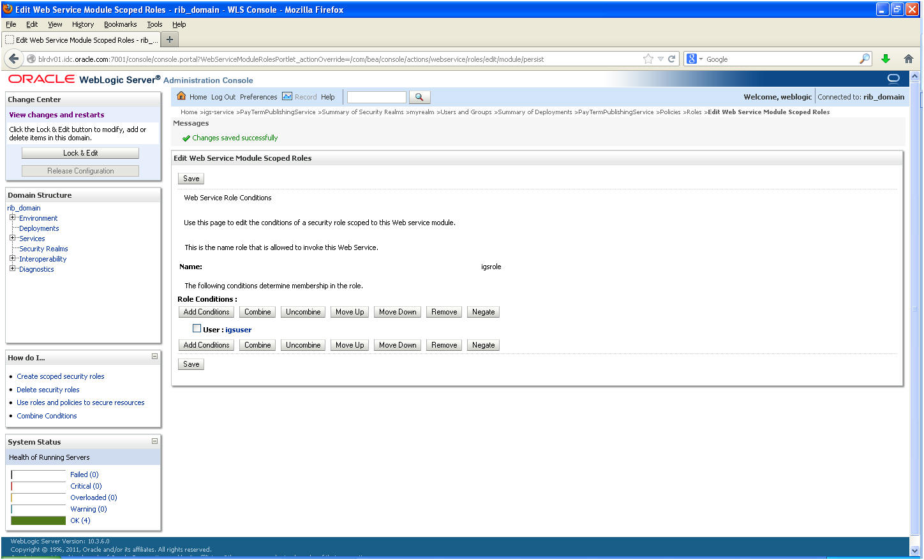Open Firefox downloads green arrow
924x560 pixels.
click(x=886, y=59)
